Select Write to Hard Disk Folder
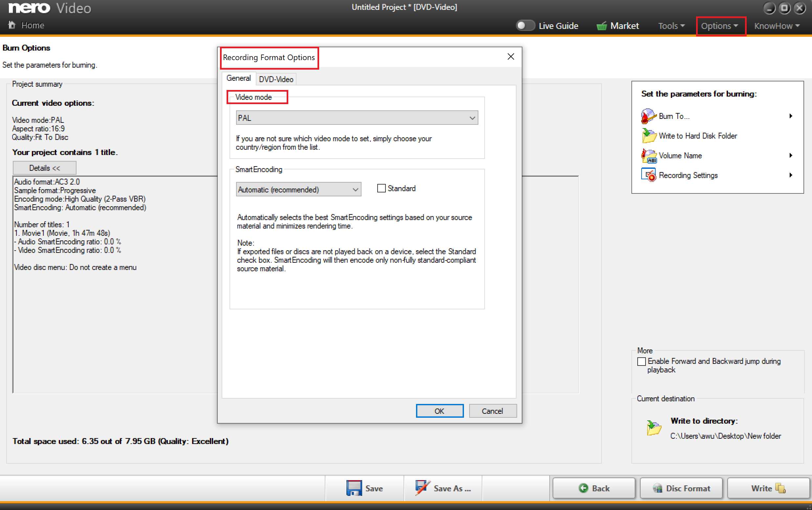812x510 pixels. pos(698,136)
